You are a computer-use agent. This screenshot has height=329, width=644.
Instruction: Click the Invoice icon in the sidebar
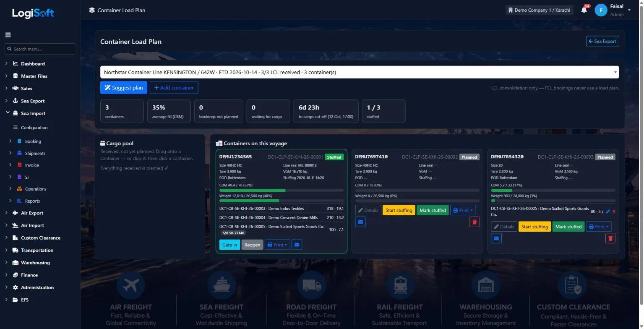coord(20,165)
